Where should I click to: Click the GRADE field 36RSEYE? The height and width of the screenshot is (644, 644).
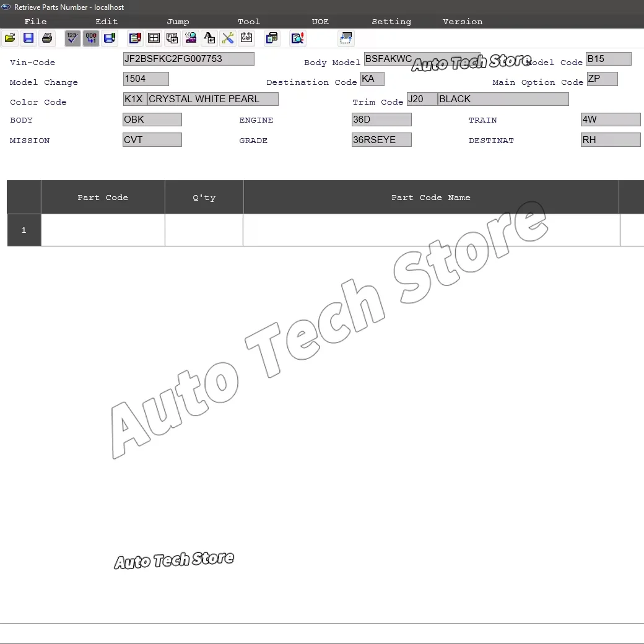click(381, 140)
